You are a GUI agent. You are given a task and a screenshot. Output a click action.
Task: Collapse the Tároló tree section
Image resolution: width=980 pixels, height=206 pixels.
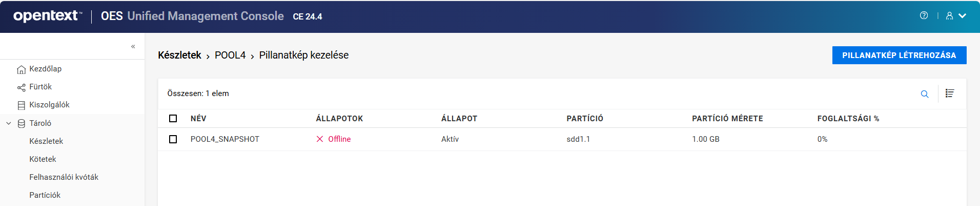[9, 123]
